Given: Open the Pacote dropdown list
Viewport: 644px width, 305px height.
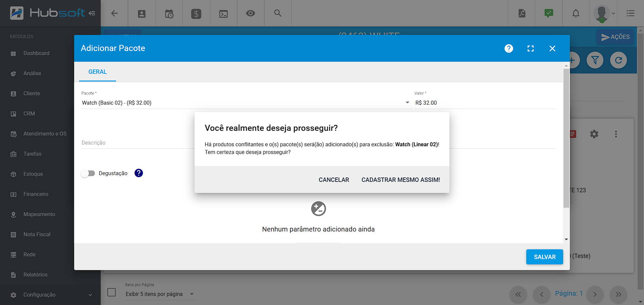Looking at the screenshot, I should pos(407,103).
